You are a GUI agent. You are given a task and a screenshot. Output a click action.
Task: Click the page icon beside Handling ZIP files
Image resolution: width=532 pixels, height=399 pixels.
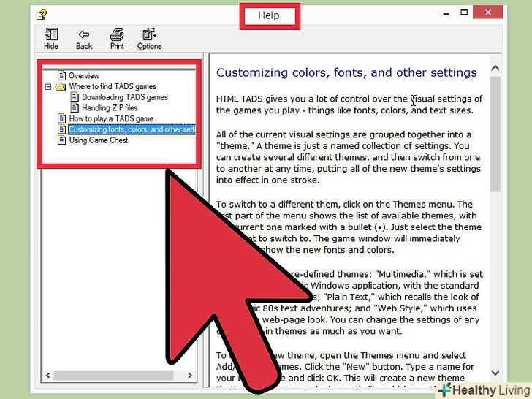click(x=75, y=108)
